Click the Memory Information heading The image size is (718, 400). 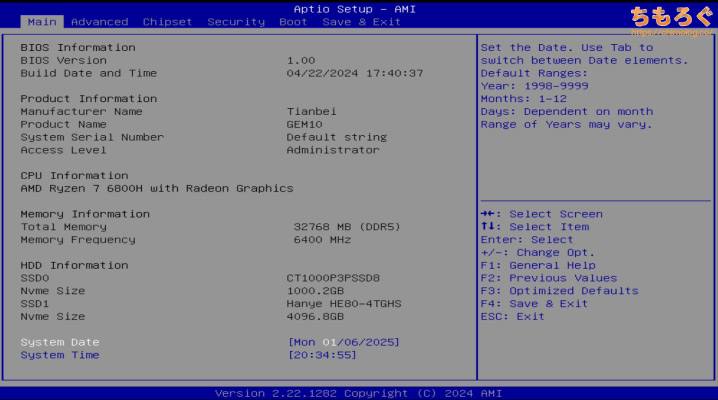tap(85, 214)
